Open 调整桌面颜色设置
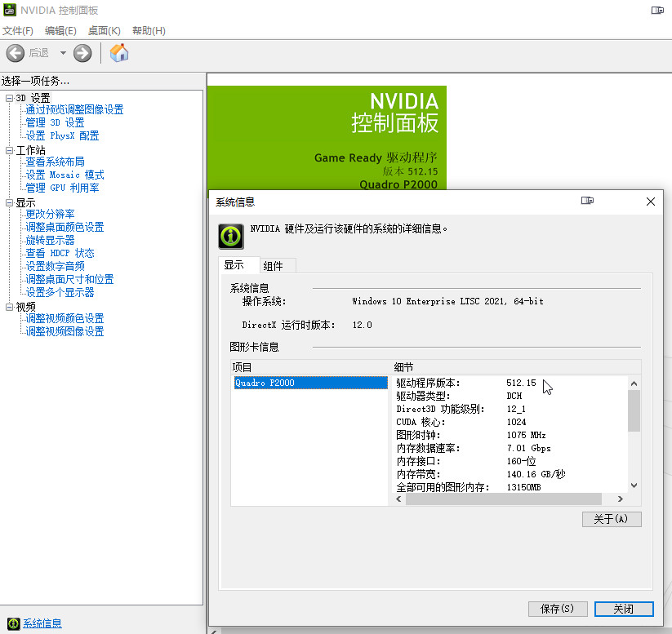672x634 pixels. pos(65,227)
